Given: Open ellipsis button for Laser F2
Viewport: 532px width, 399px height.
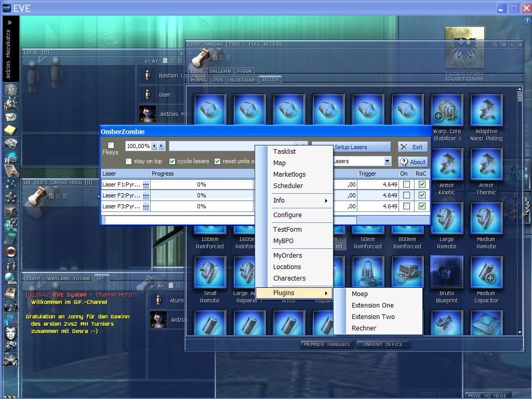Looking at the screenshot, I should (x=146, y=195).
